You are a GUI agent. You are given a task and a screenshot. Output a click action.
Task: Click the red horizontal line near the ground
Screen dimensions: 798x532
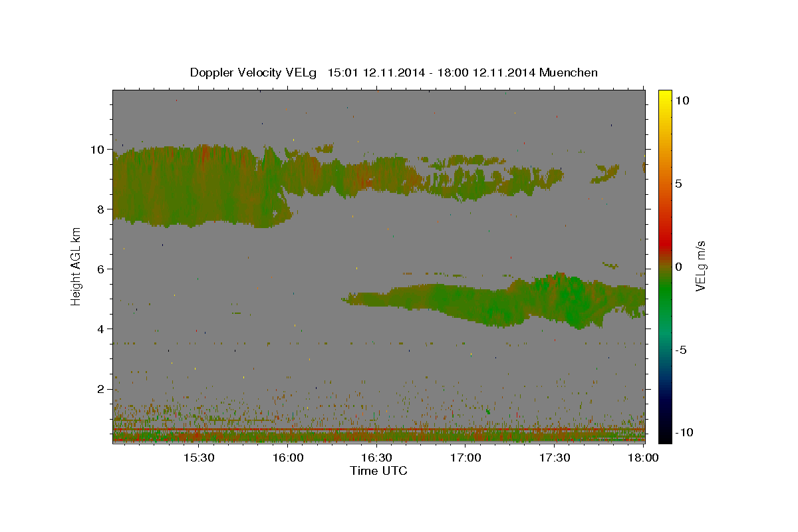[x=379, y=430]
